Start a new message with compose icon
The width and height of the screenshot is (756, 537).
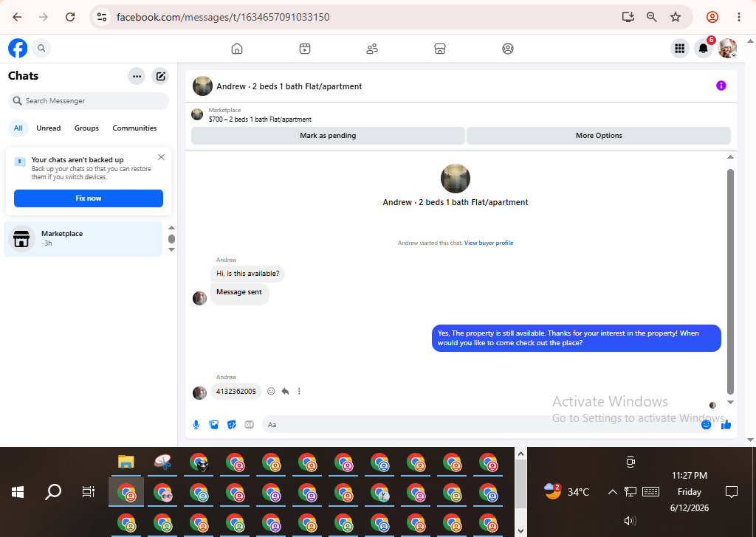(x=160, y=76)
